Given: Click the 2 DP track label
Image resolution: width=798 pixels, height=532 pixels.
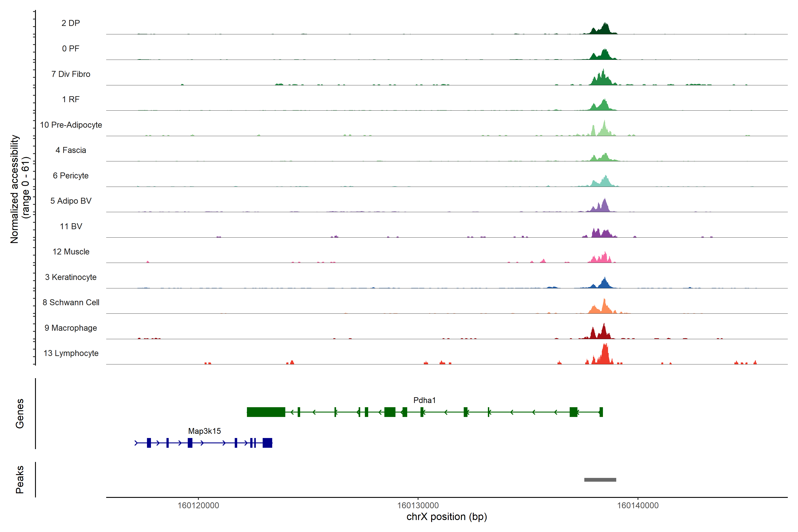Looking at the screenshot, I should [70, 23].
